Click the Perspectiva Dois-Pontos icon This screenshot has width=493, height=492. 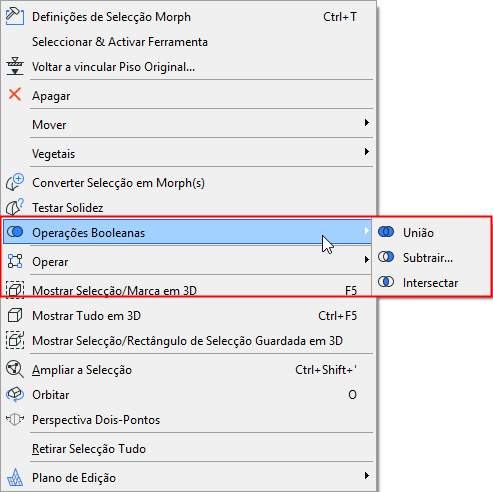(15, 419)
